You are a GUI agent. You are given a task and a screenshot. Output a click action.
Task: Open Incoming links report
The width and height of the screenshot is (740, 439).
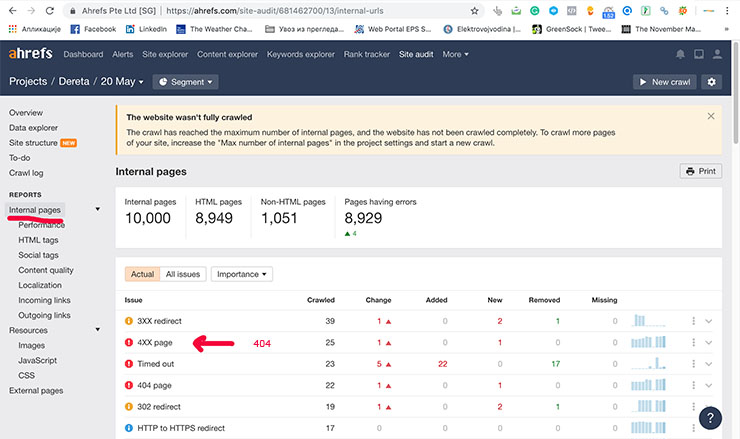[44, 301]
